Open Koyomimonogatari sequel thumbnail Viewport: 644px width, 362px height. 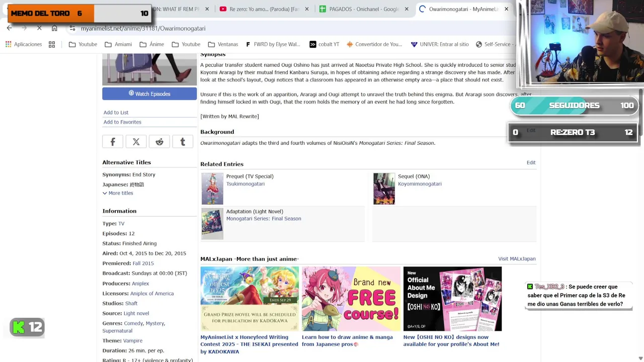pos(384,189)
